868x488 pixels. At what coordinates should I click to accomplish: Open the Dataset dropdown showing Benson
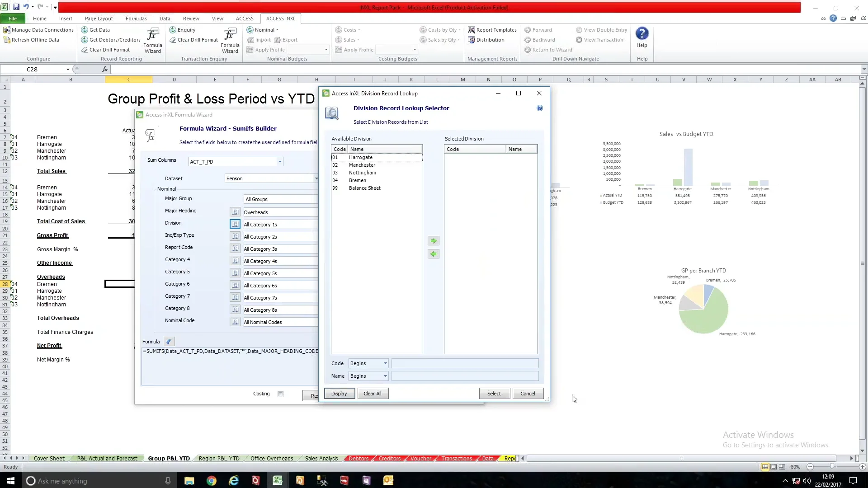[316, 178]
